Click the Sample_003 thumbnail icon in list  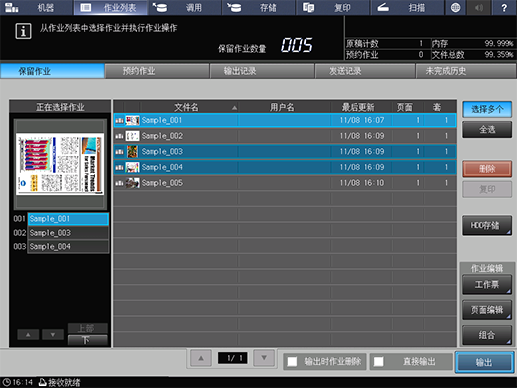tap(132, 151)
